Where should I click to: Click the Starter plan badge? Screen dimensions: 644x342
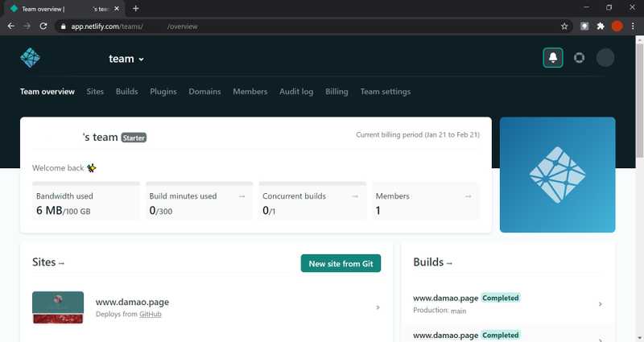[134, 138]
